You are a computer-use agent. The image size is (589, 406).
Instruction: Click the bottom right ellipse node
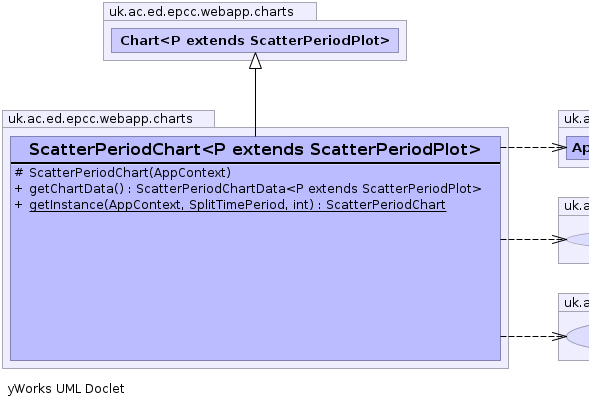point(578,337)
